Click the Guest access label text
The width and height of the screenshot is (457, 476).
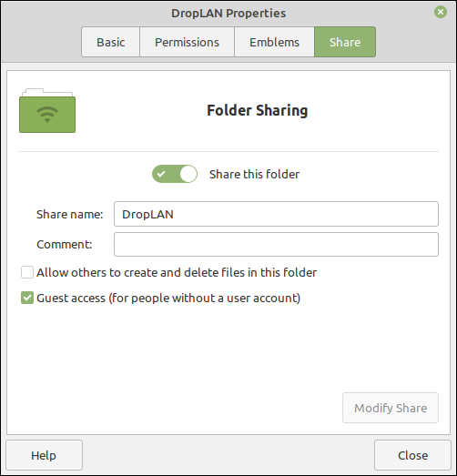coord(168,299)
